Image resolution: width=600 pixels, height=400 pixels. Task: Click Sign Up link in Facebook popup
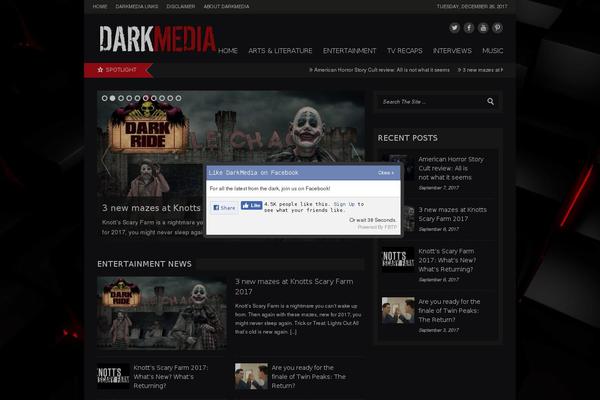pos(344,204)
